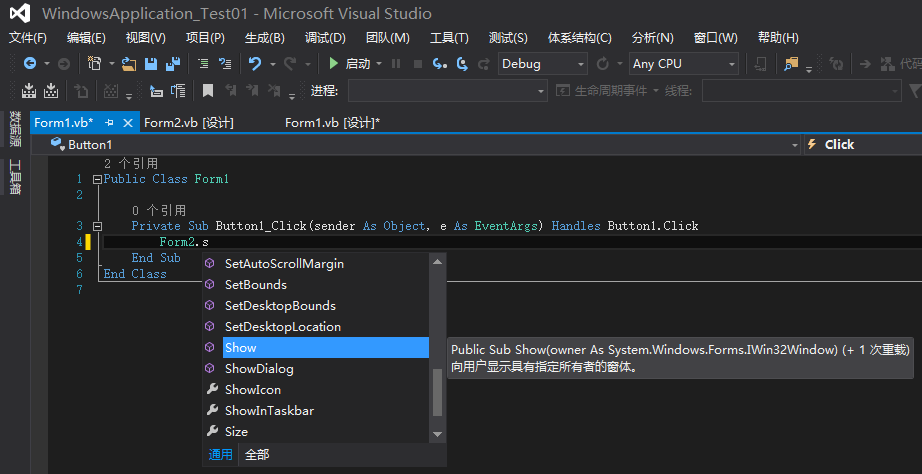Click the IntelliSense list scrollbar thumb

point(437,392)
